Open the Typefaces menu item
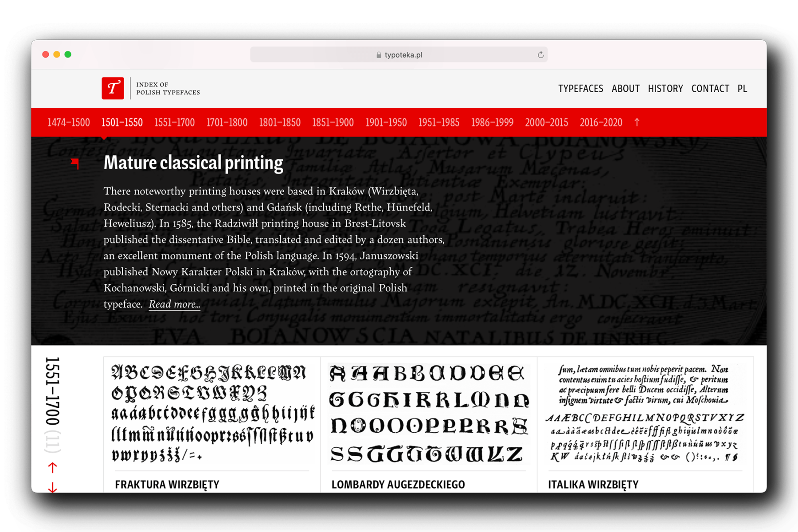This screenshot has width=798, height=532. coord(580,89)
